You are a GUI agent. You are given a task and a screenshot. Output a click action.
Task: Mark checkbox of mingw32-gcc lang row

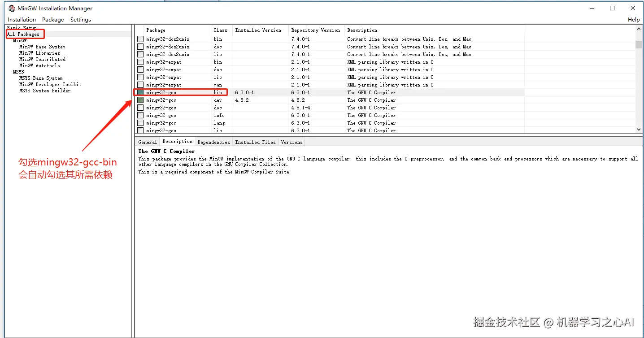click(x=140, y=123)
